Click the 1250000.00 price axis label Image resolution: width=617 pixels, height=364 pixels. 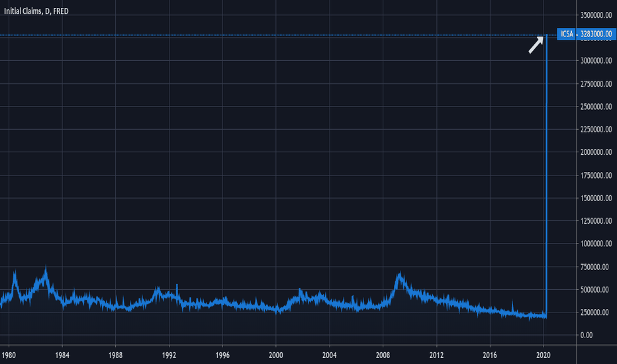[x=596, y=221]
